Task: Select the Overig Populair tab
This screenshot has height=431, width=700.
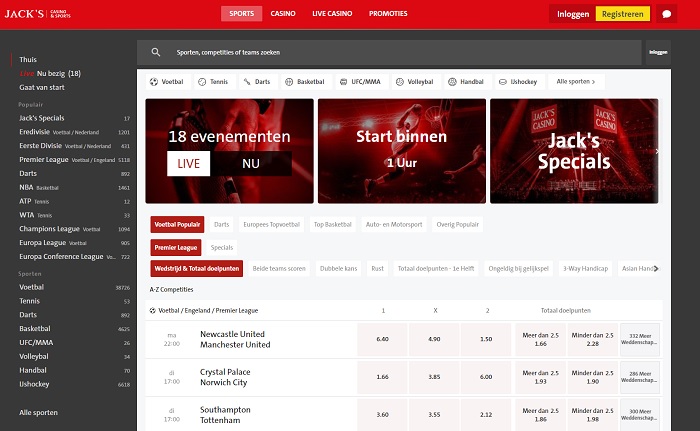Action: click(x=458, y=225)
